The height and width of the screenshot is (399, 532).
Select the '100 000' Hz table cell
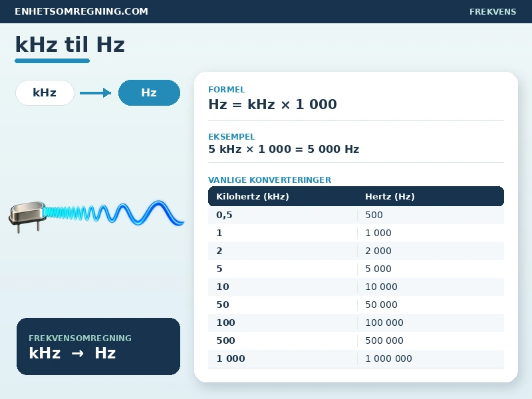point(431,323)
